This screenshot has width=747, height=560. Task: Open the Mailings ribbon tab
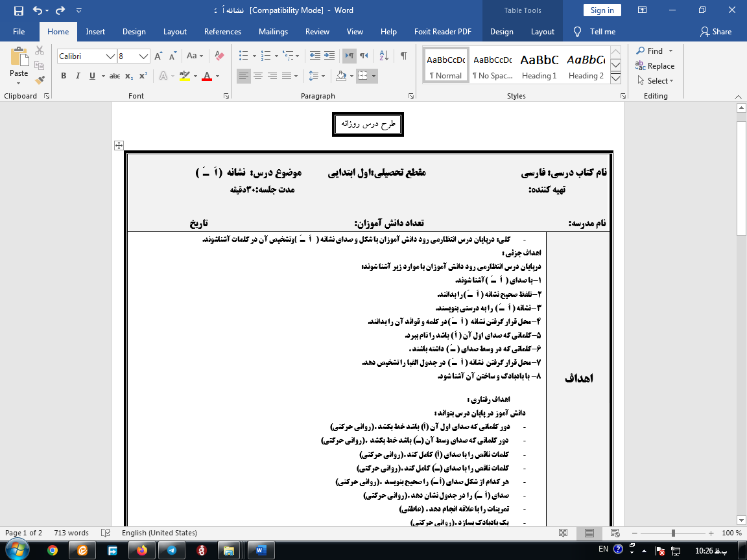pos(273,31)
